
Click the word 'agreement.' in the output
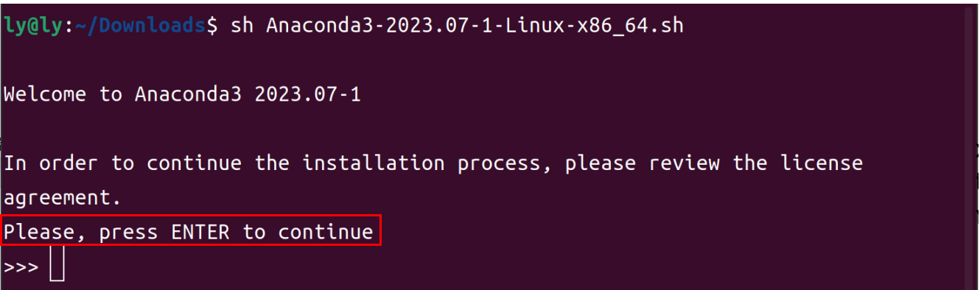pyautogui.click(x=62, y=199)
